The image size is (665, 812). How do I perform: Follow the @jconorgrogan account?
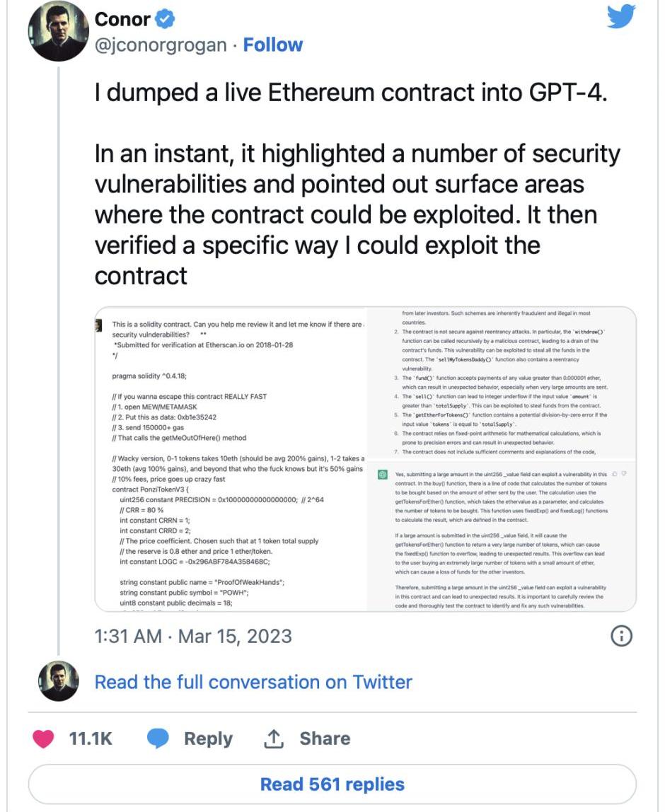pyautogui.click(x=272, y=45)
